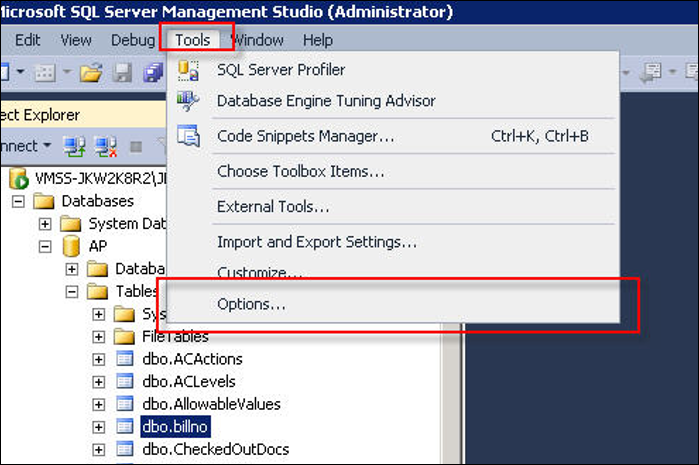699x465 pixels.
Task: Click the Databases folder icon
Action: [44, 202]
